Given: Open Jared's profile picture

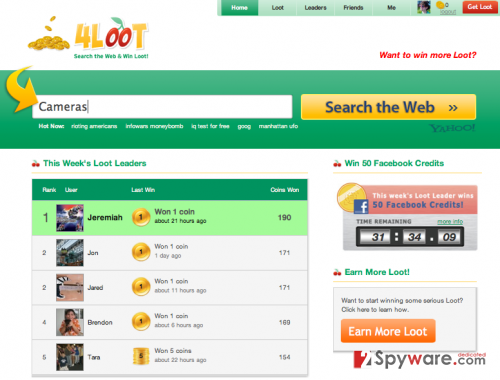Looking at the screenshot, I should click(x=70, y=288).
